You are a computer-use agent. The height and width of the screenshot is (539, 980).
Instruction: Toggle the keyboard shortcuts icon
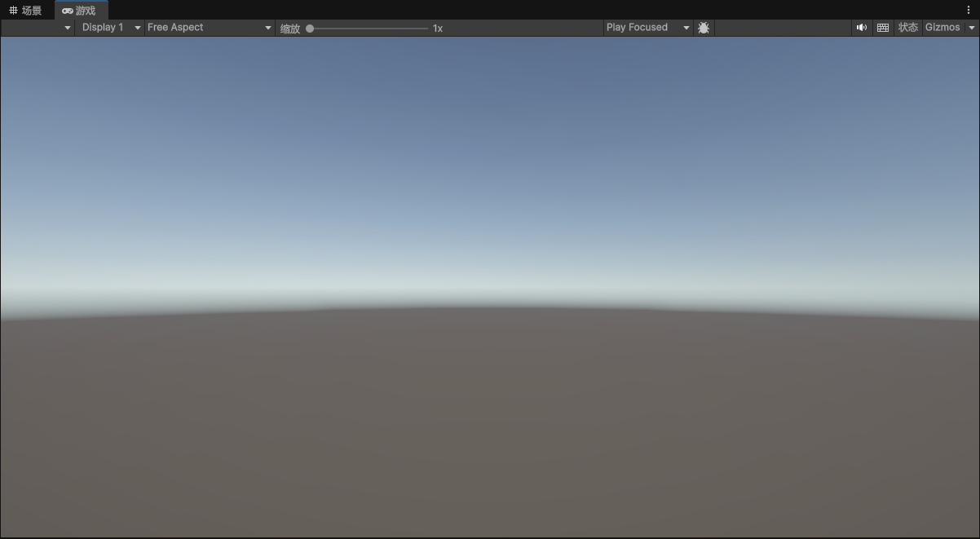[x=883, y=28]
